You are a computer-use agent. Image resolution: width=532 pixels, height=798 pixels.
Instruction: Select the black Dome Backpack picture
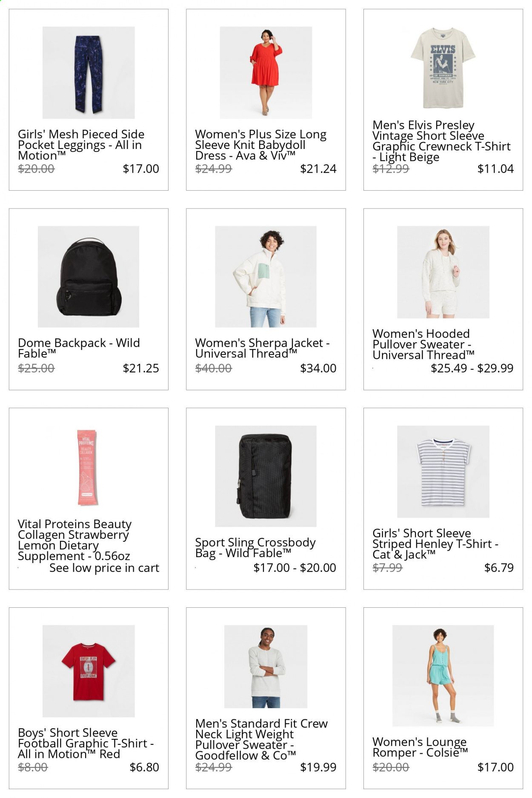point(89,277)
